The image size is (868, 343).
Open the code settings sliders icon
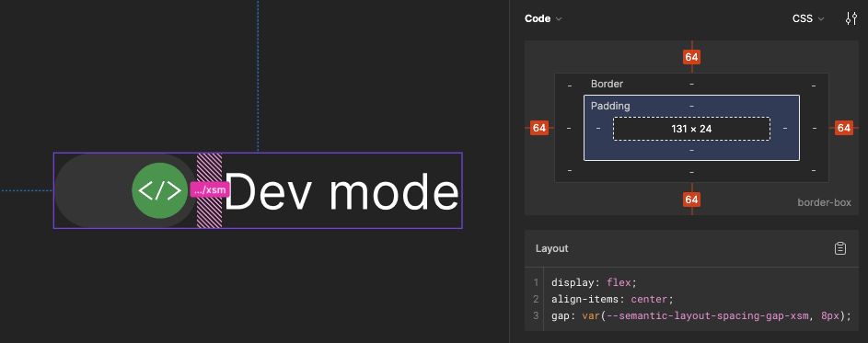point(851,18)
